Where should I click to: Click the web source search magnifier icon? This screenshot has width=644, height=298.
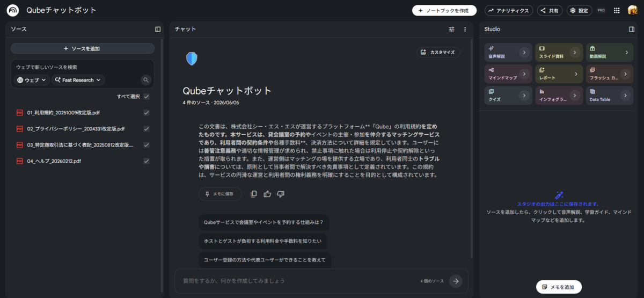(146, 80)
